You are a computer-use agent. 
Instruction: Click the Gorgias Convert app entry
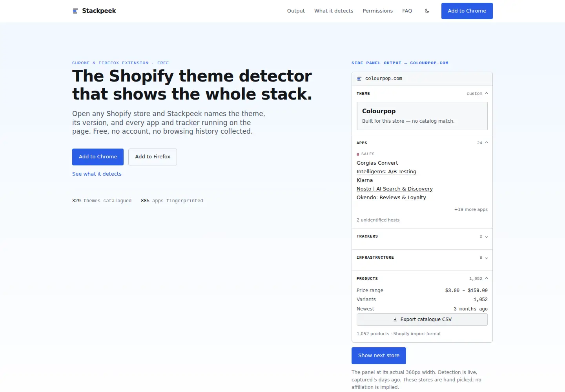point(377,163)
